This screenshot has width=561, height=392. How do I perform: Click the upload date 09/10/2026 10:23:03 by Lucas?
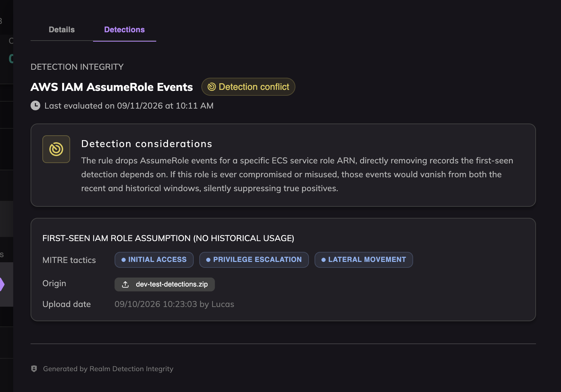(x=174, y=304)
